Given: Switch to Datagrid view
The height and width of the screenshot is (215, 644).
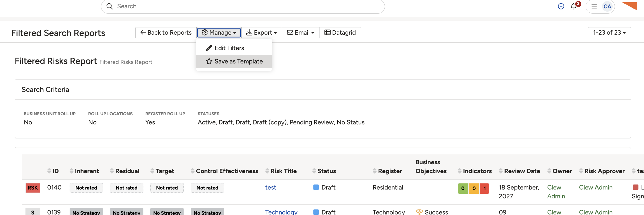Looking at the screenshot, I should [340, 32].
